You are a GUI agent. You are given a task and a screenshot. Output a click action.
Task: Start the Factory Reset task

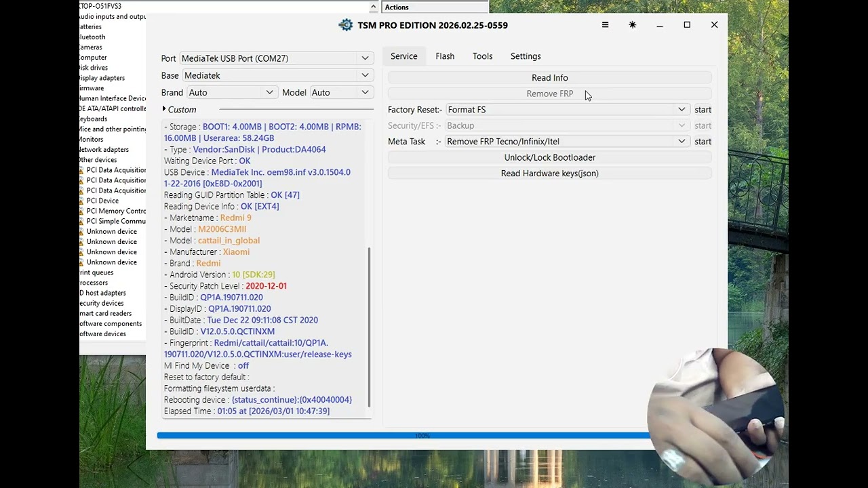coord(703,110)
